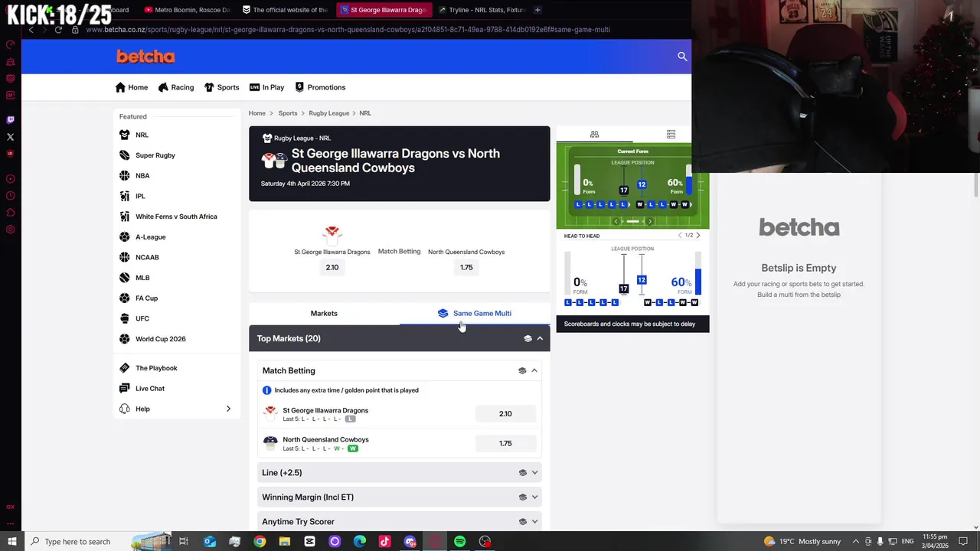Click the UFC glove icon
Viewport: 980px width, 551px height.
coord(125,318)
